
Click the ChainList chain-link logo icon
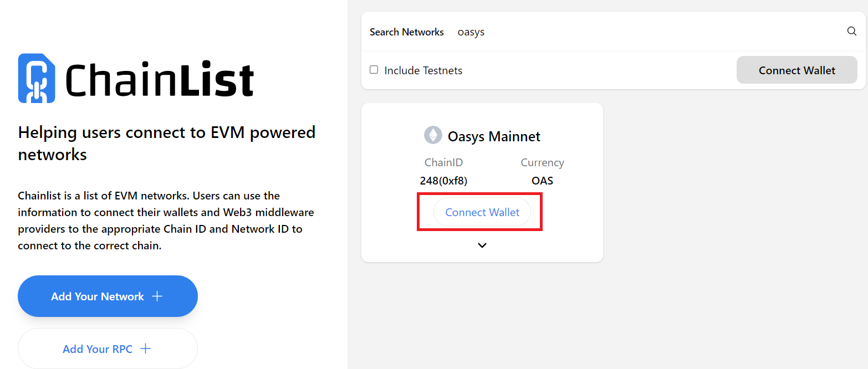pyautogui.click(x=37, y=78)
